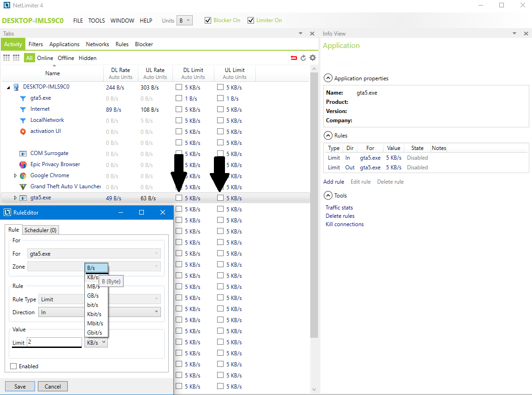Tick the Enabled checkbox in RuleEditor
The image size is (532, 395).
click(13, 366)
